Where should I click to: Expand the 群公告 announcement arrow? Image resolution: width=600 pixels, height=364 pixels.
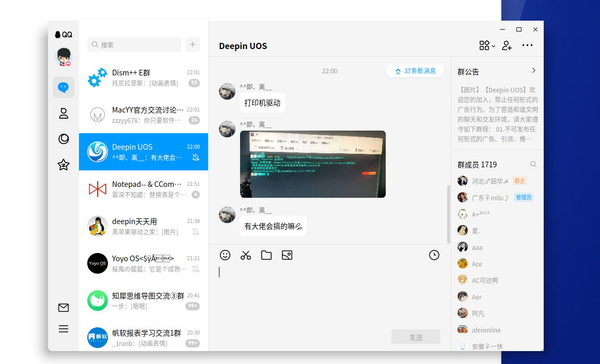tap(533, 70)
